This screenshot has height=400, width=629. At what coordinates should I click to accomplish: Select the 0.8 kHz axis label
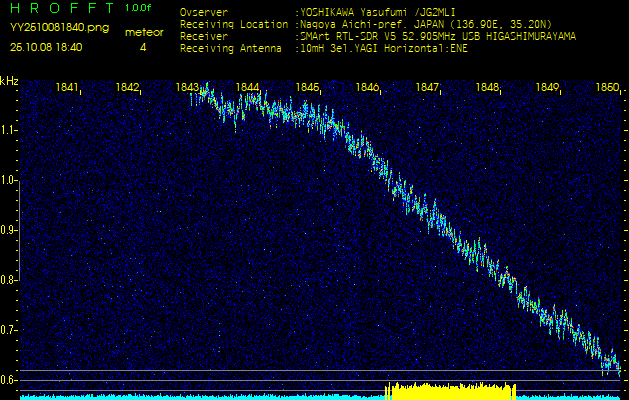(x=9, y=280)
